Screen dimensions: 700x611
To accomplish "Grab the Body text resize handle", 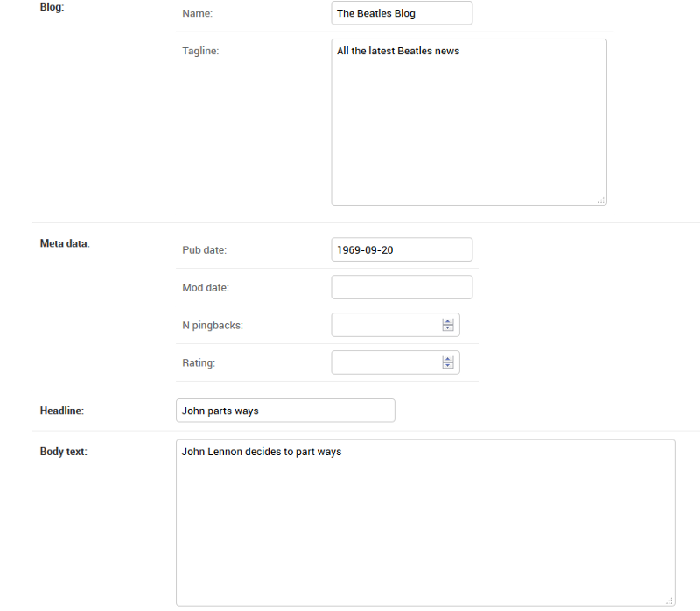I will point(669,600).
